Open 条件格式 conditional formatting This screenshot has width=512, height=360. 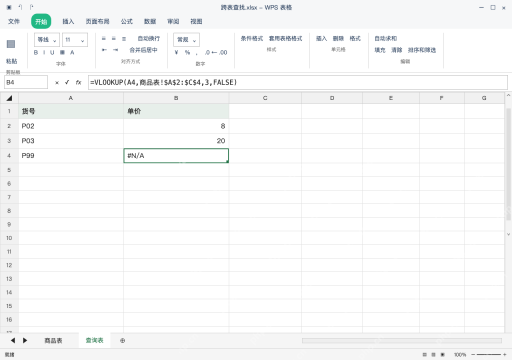coord(252,39)
